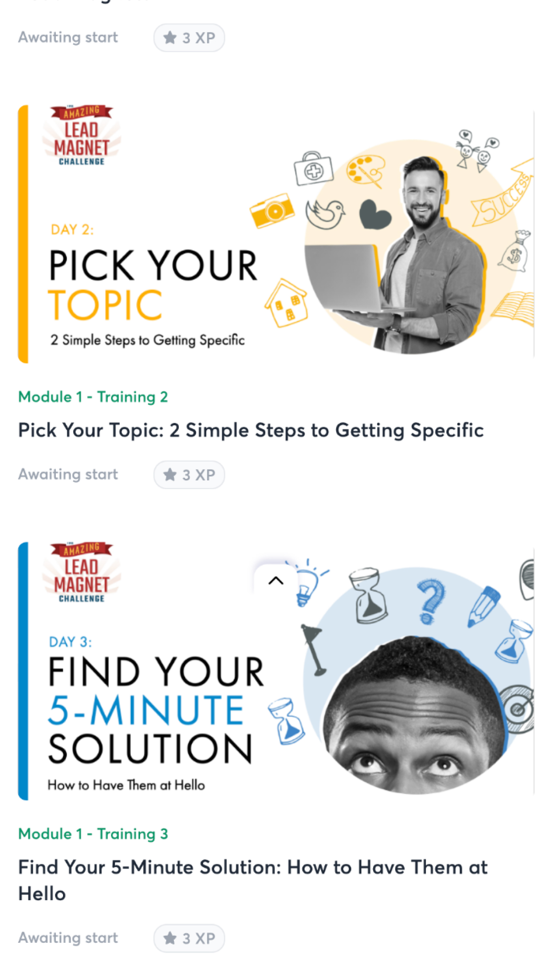This screenshot has height=980, width=551.
Task: Click the Module 1 - Training 3 label
Action: 93,834
